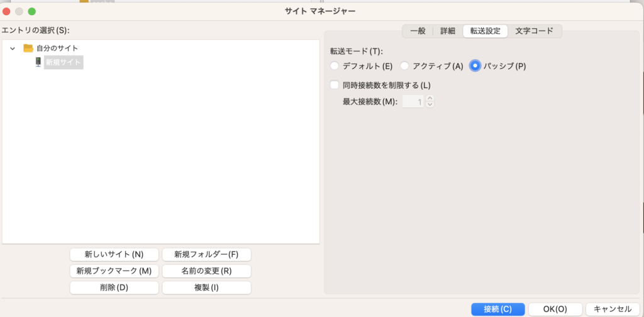
Task: Decrease 最大接続数 with stepper down arrow
Action: click(x=430, y=104)
